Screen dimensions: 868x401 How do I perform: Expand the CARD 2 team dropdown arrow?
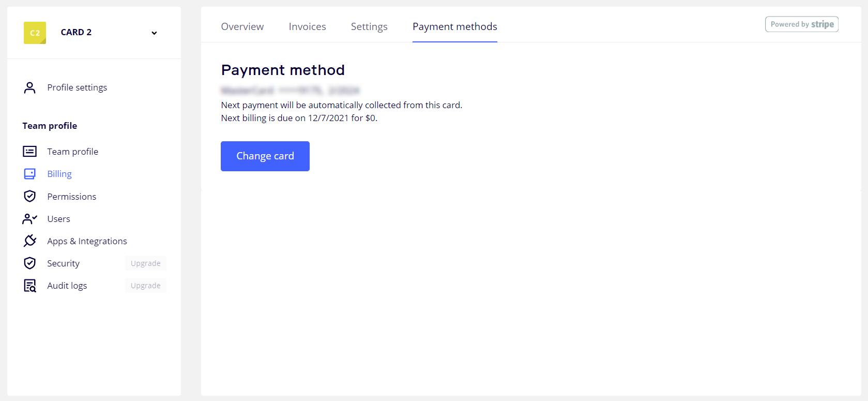click(154, 33)
